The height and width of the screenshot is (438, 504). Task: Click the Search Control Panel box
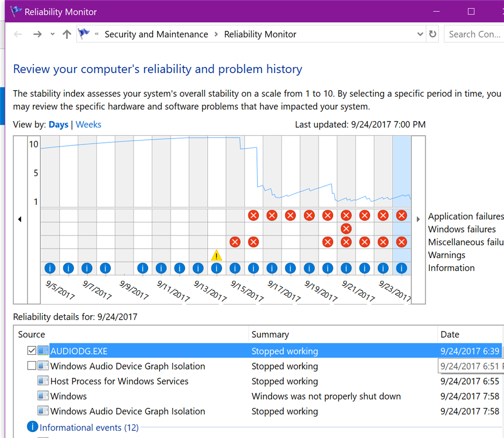pyautogui.click(x=474, y=34)
